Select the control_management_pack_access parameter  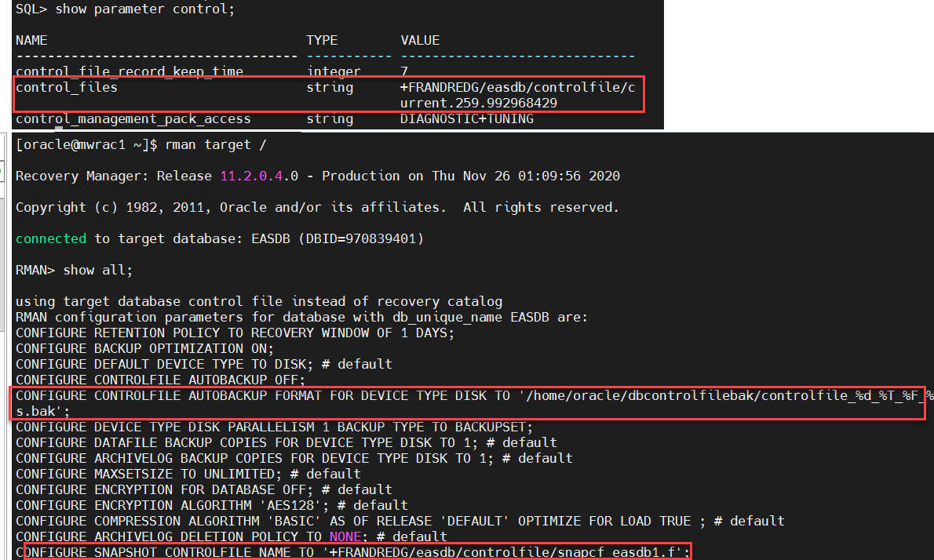(x=133, y=119)
